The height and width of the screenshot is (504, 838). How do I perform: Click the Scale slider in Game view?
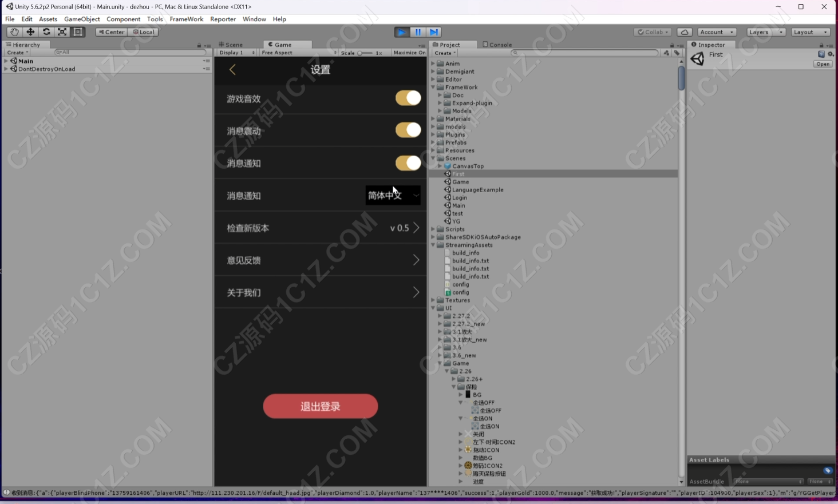[x=365, y=53]
